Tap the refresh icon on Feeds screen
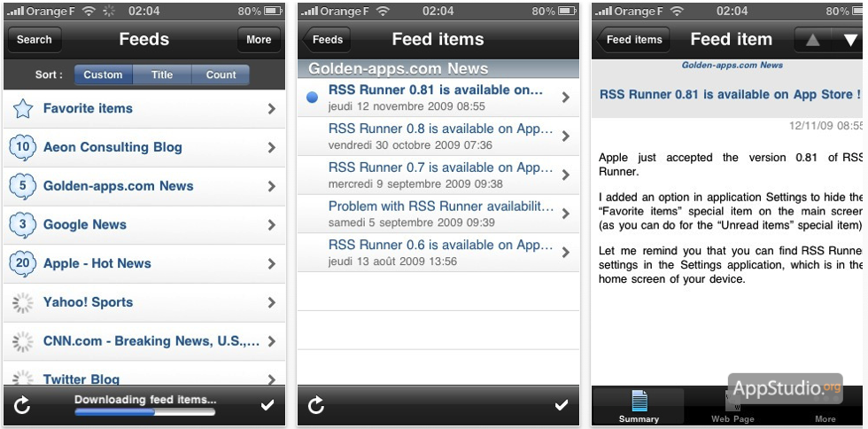Image resolution: width=868 pixels, height=429 pixels. tap(22, 406)
